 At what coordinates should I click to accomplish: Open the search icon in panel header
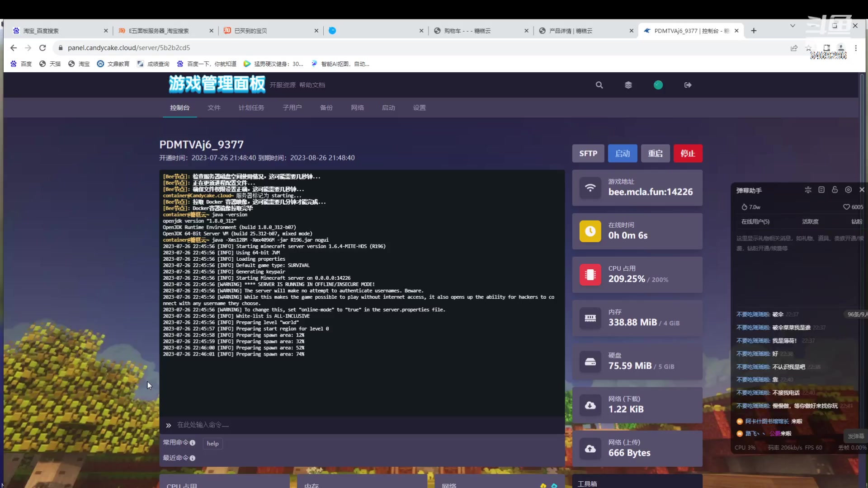[599, 85]
